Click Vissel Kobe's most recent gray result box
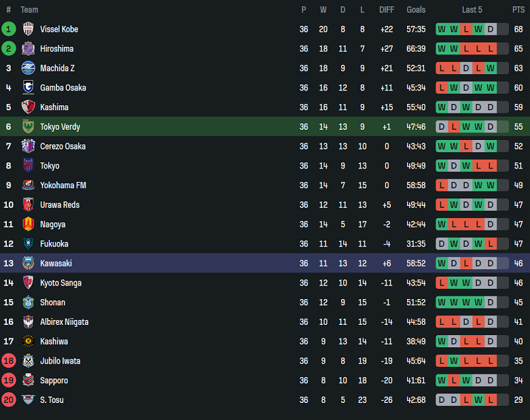530x420 pixels. click(491, 29)
